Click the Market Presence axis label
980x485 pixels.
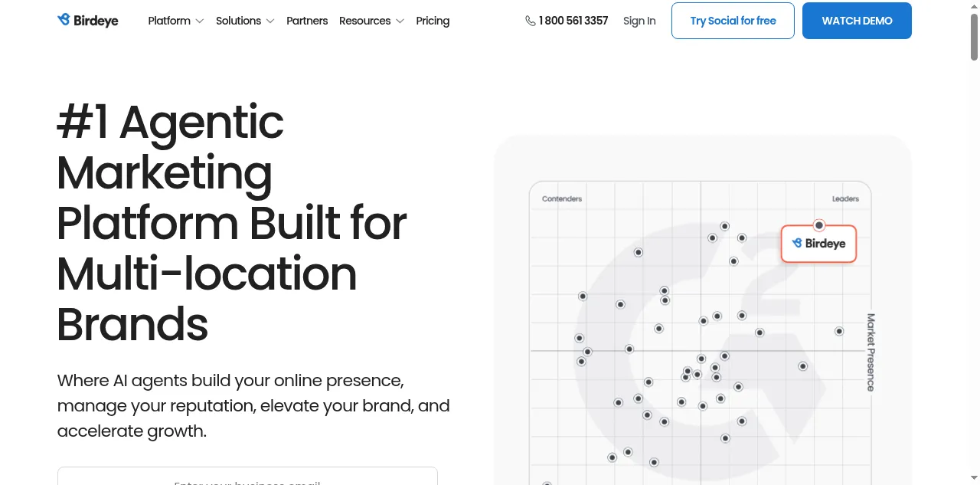[x=871, y=352]
